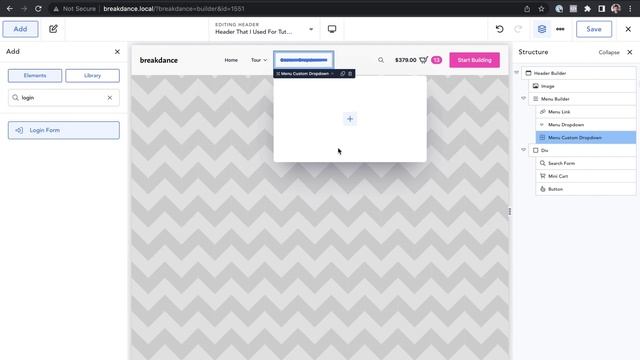This screenshot has width=640, height=360.
Task: Collapse the Menu Builder tree node
Action: pyautogui.click(x=524, y=98)
